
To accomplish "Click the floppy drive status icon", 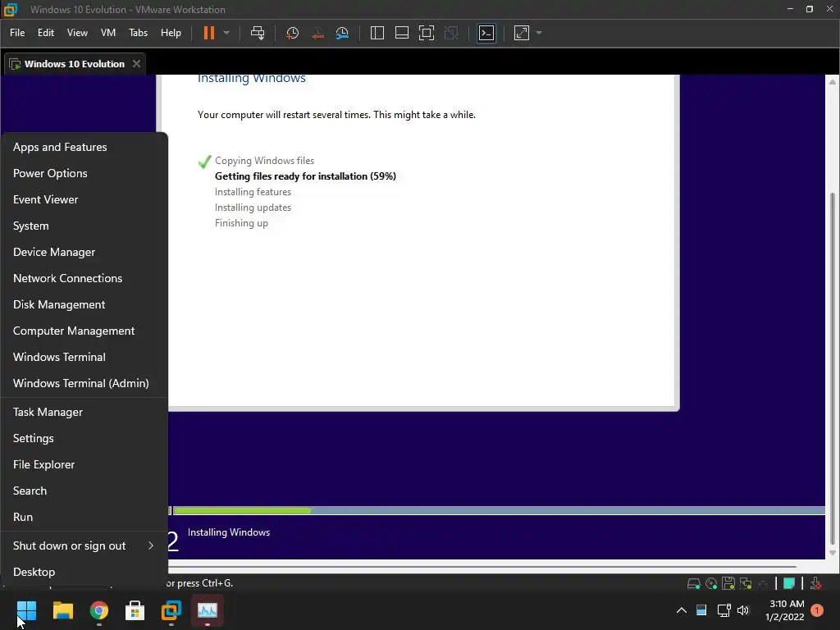I will 728,583.
